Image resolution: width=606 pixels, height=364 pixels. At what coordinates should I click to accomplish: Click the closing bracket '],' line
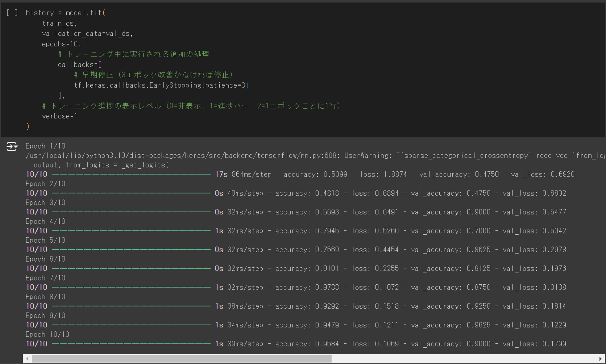62,95
